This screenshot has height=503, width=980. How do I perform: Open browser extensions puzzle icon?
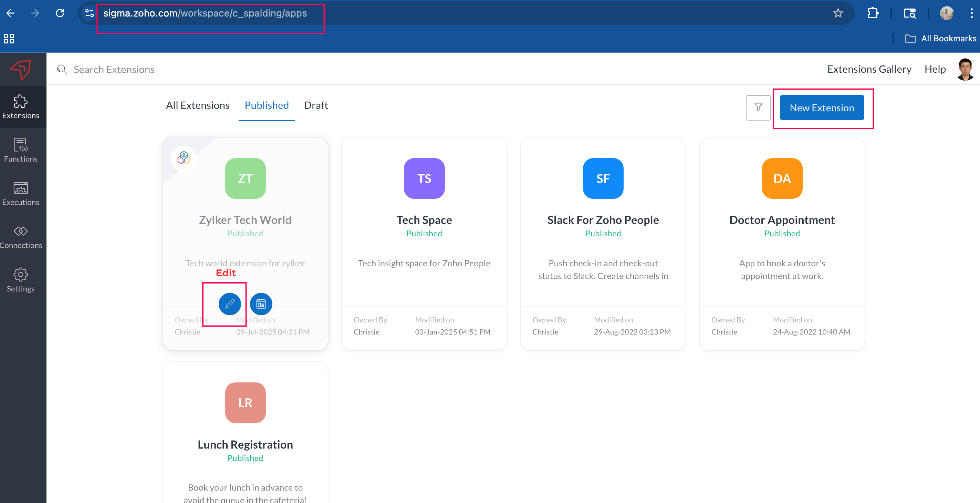(873, 13)
